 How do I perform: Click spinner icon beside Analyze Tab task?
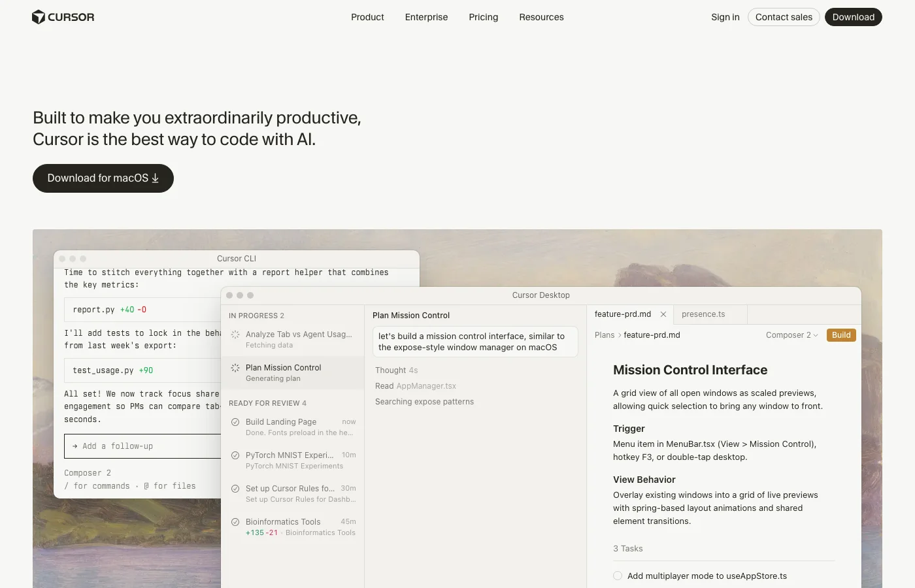click(x=235, y=335)
